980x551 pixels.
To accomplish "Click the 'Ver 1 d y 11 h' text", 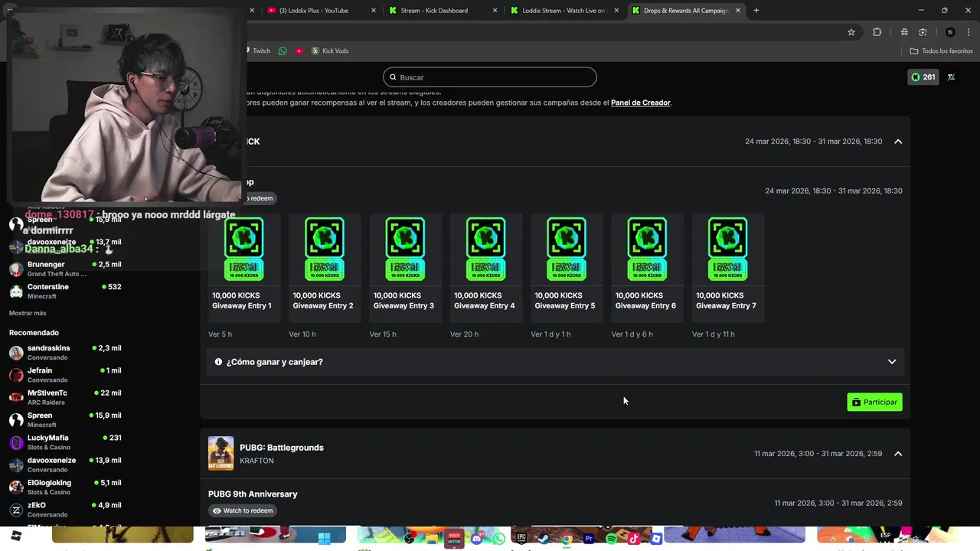I will coord(714,334).
